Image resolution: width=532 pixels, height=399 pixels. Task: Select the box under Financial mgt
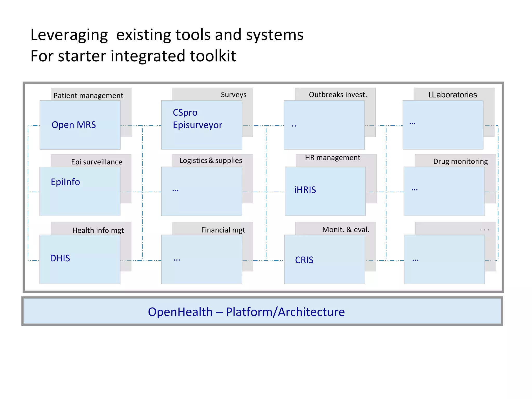pos(201,259)
